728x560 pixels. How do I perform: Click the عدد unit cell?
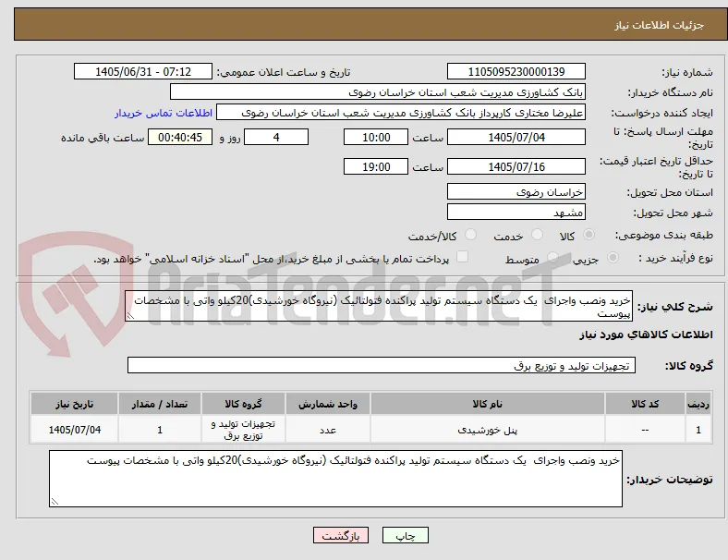(x=328, y=430)
